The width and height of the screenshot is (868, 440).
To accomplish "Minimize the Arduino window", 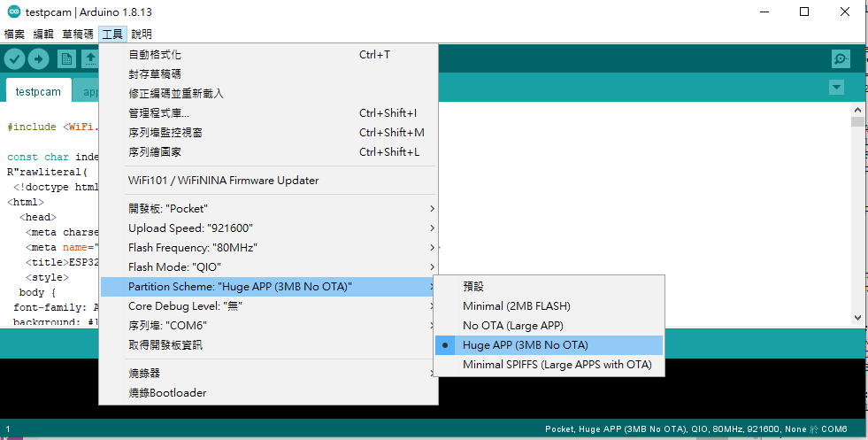I will pyautogui.click(x=764, y=12).
